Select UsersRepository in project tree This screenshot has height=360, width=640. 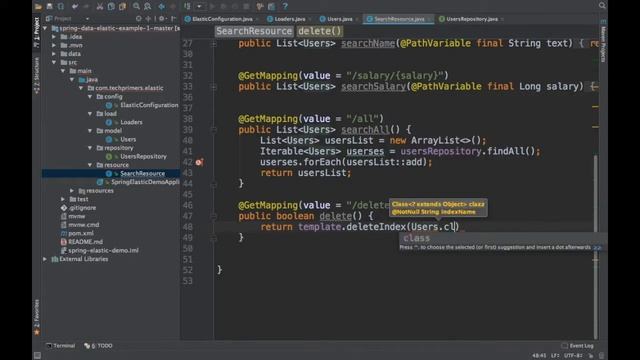coord(143,156)
